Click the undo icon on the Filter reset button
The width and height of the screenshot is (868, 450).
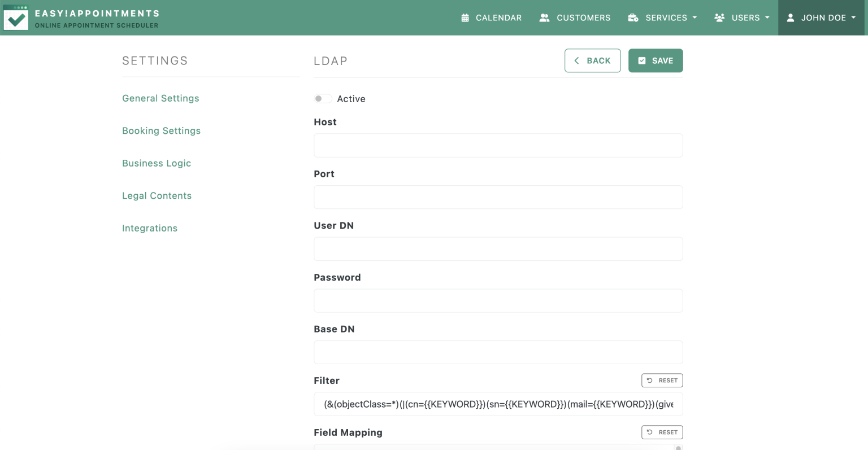[650, 380]
